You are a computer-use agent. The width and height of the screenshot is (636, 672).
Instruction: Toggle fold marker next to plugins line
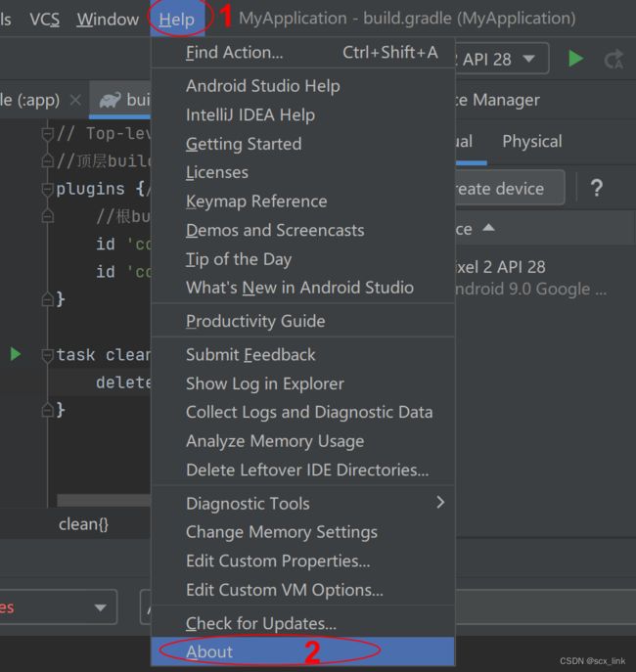[x=47, y=189]
